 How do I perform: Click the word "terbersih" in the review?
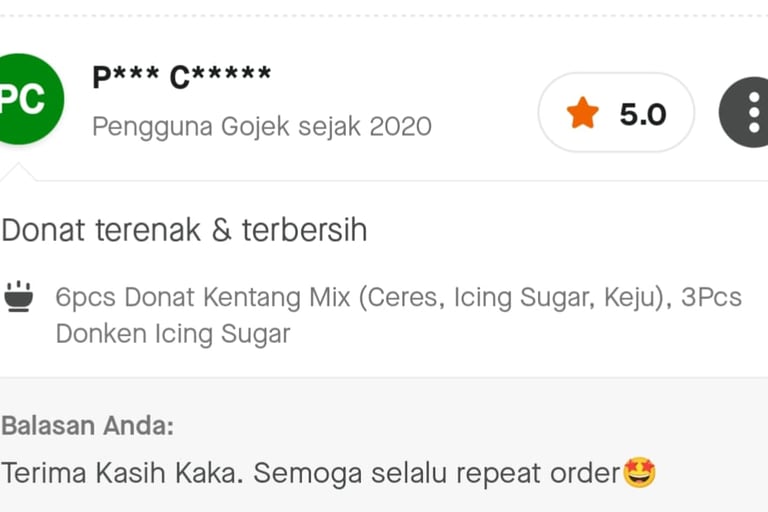pyautogui.click(x=304, y=230)
